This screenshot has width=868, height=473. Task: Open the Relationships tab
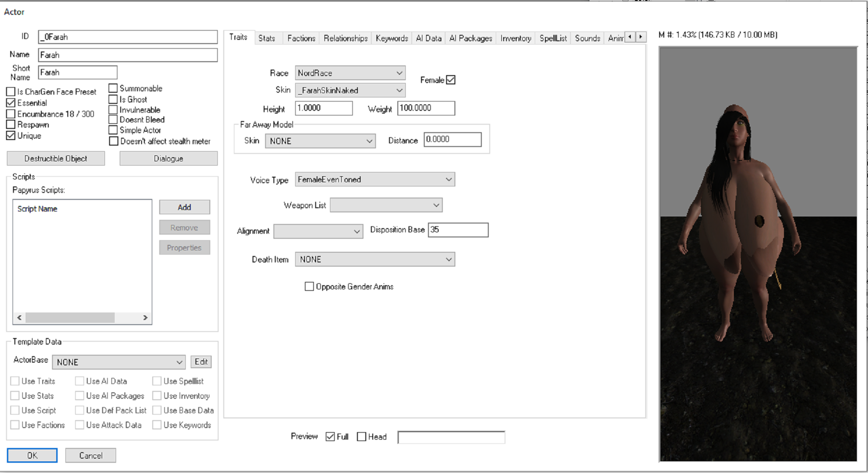(346, 38)
